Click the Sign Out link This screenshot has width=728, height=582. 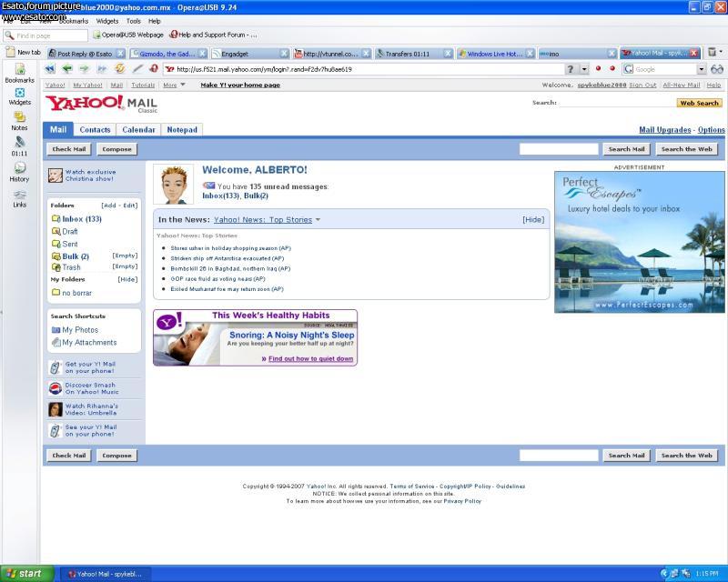(x=642, y=85)
